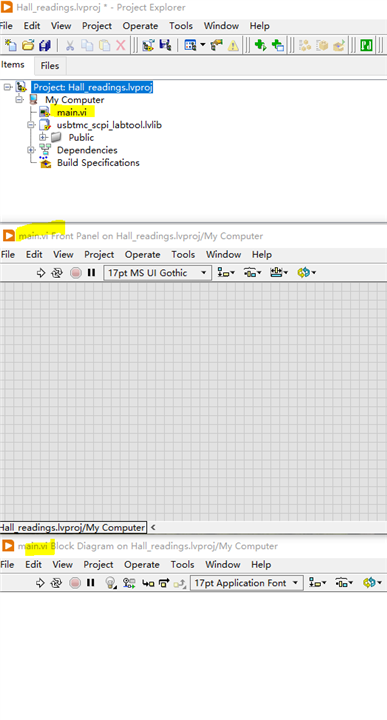Screen dimensions: 387x720
Task: Open Operate menu in Front Panel window
Action: click(142, 254)
